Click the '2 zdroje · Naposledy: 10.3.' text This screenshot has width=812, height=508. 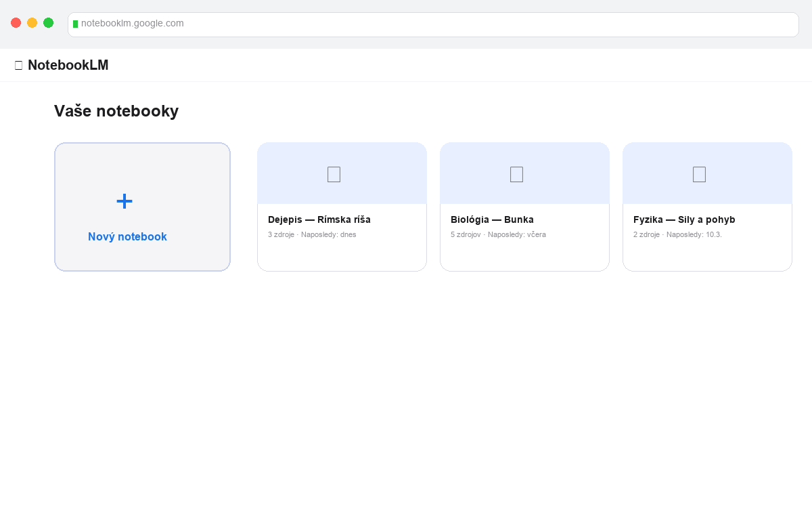tap(677, 234)
